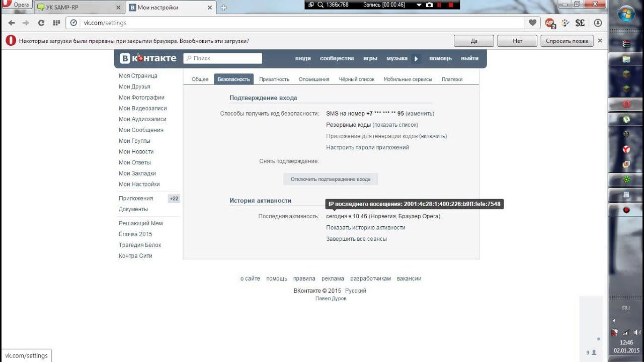Click показать список for backup codes
The height and width of the screenshot is (362, 644).
tap(395, 125)
